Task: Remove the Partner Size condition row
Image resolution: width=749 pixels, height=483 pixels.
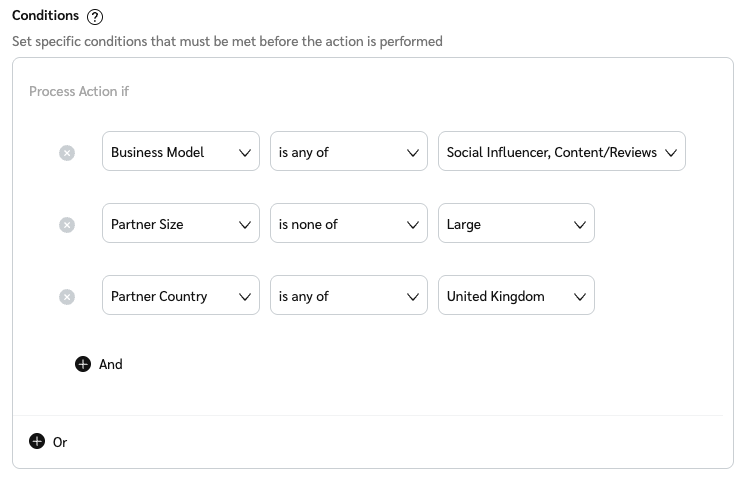Action: (67, 225)
